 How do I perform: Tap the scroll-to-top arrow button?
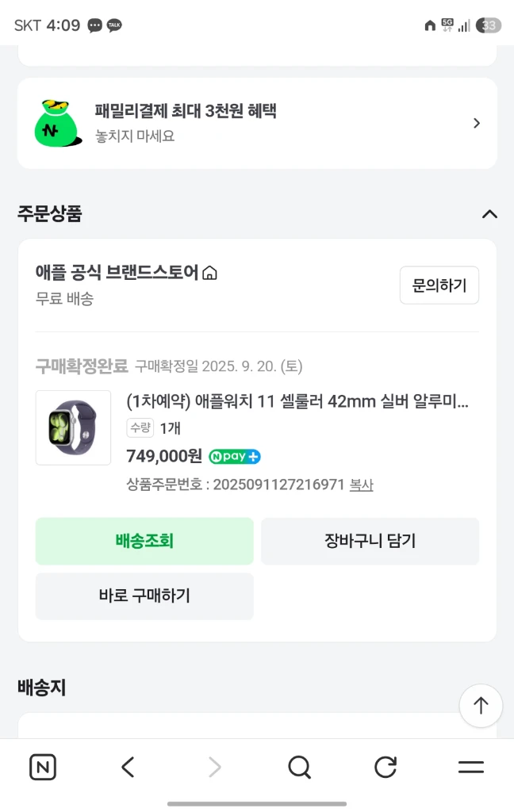tap(481, 705)
